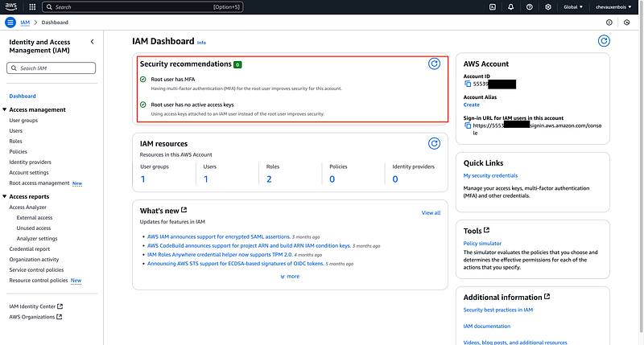This screenshot has height=345, width=644.
Task: Focus the Search IAM field
Action: point(51,68)
